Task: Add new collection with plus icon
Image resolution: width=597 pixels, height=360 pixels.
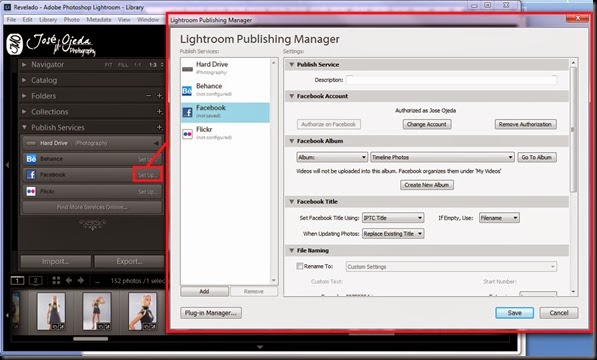Action: coord(160,112)
